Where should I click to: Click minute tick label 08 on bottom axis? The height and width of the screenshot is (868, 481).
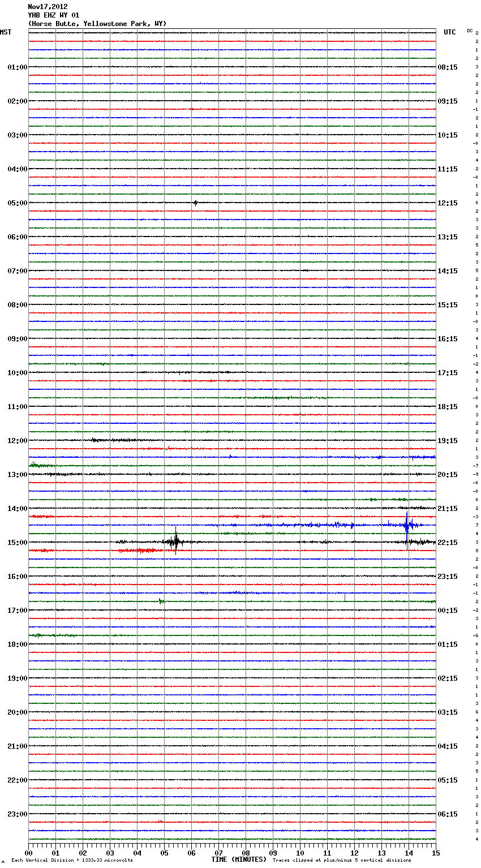[x=246, y=853]
